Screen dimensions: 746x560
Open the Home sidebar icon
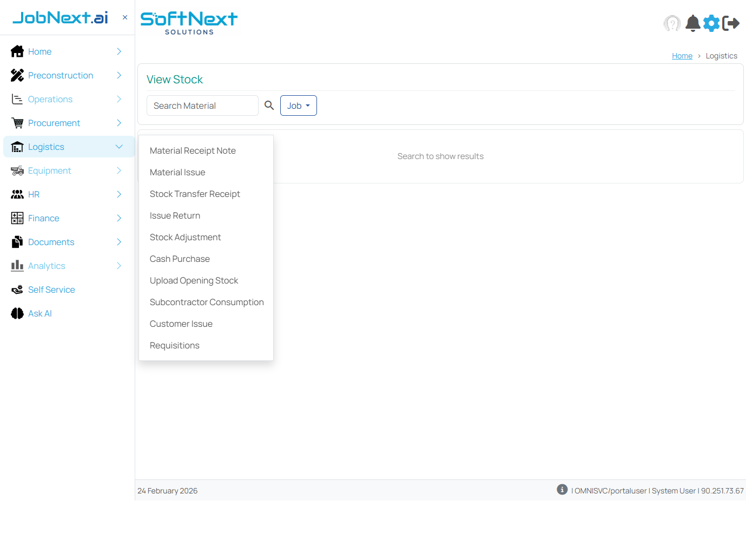(x=17, y=51)
